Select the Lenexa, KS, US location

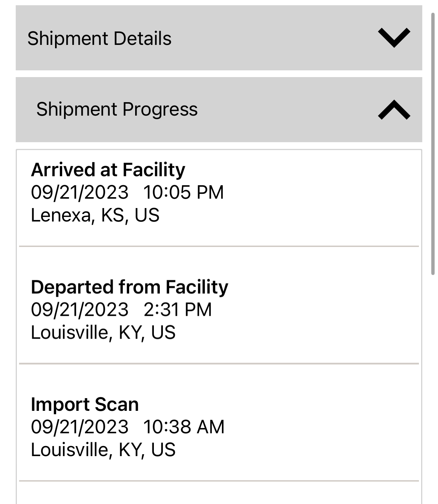click(95, 215)
